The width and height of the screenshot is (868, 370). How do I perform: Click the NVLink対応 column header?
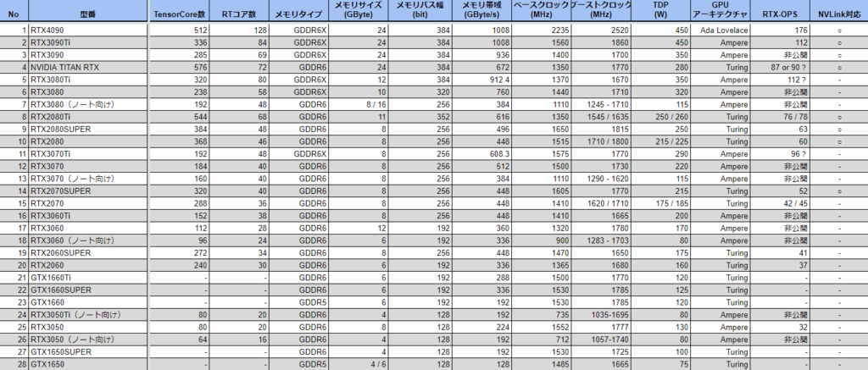(840, 12)
